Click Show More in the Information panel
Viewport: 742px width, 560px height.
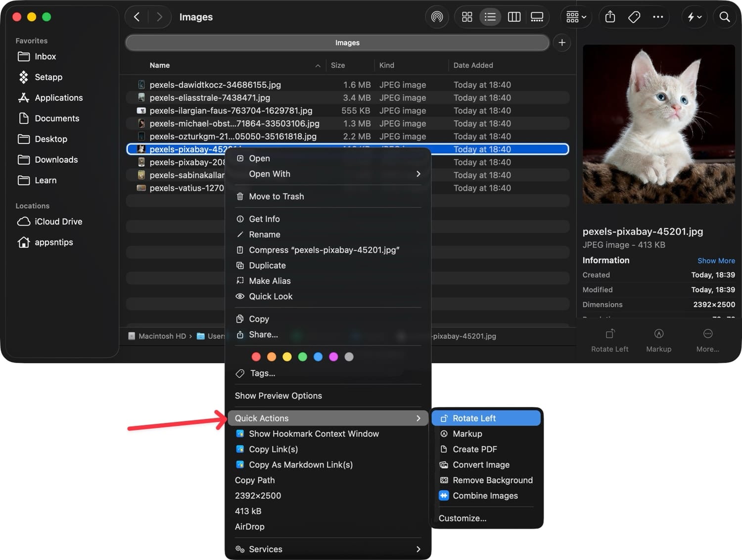(716, 260)
